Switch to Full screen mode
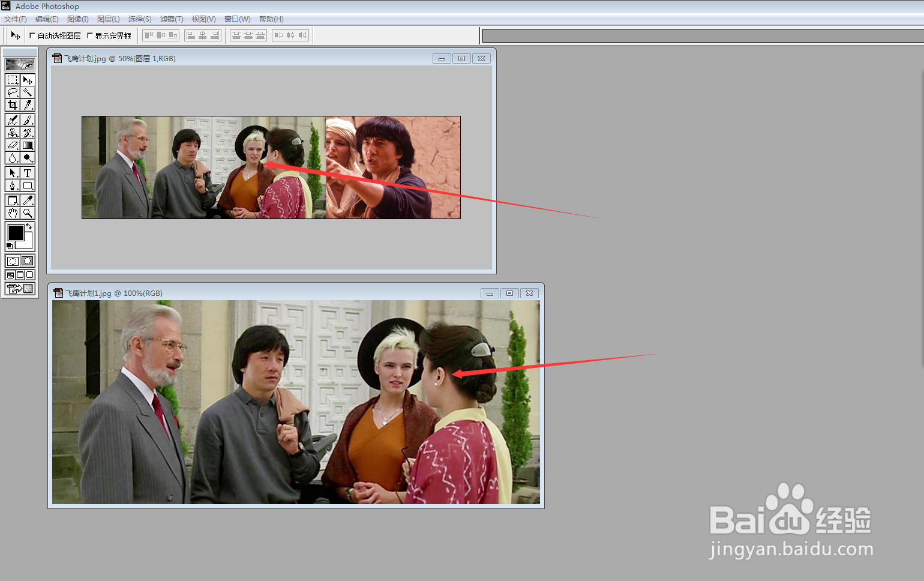The width and height of the screenshot is (924, 581). (29, 275)
